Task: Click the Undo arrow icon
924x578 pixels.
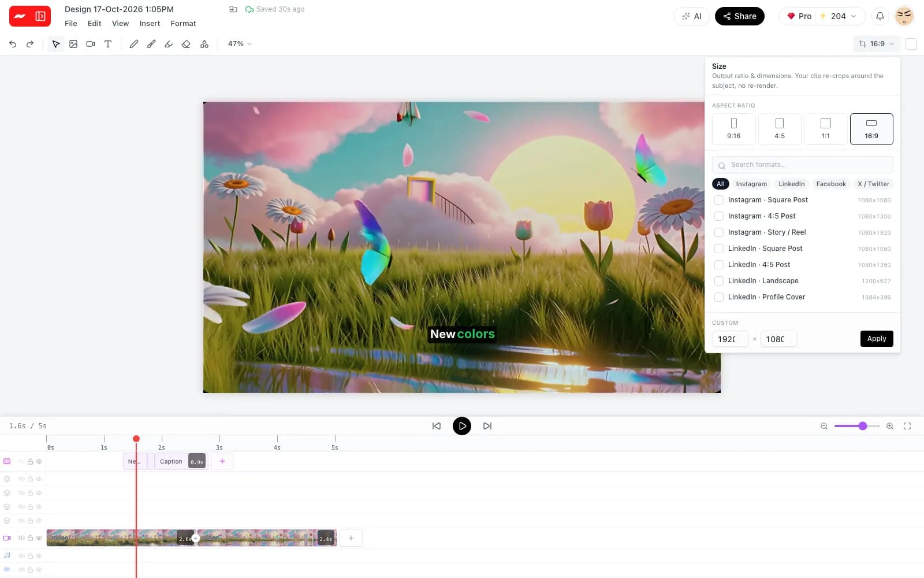Action: 13,44
